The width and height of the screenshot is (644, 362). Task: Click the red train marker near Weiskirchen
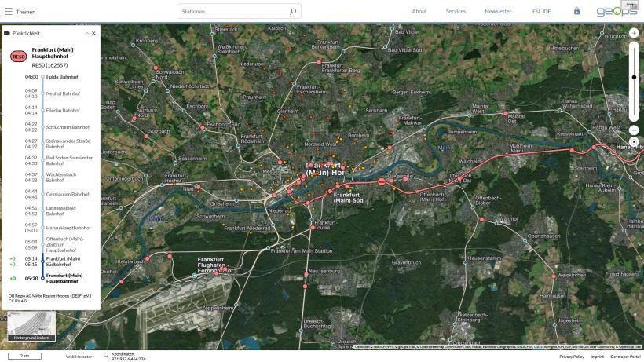click(554, 276)
